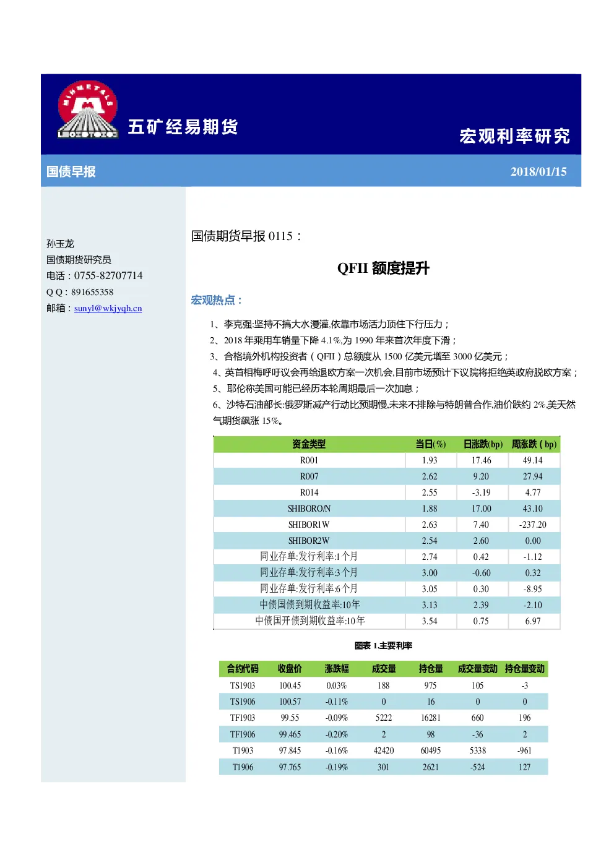Click the 日涨跌(bp) column header
Screen dimensions: 614x868
[x=483, y=444]
